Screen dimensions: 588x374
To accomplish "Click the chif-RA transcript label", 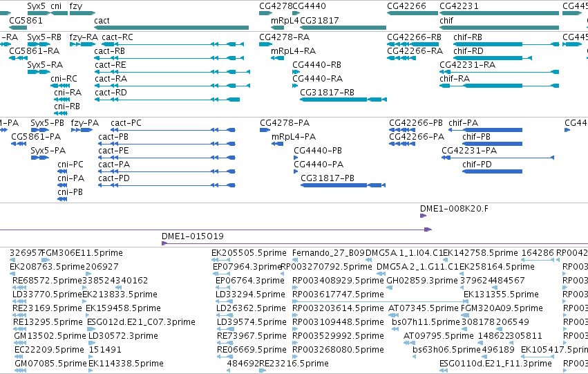I will (455, 79).
